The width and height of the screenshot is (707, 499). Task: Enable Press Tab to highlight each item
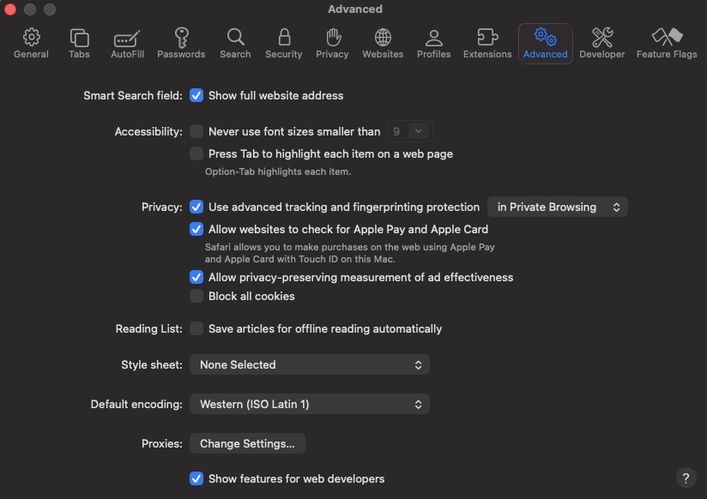[x=197, y=154]
